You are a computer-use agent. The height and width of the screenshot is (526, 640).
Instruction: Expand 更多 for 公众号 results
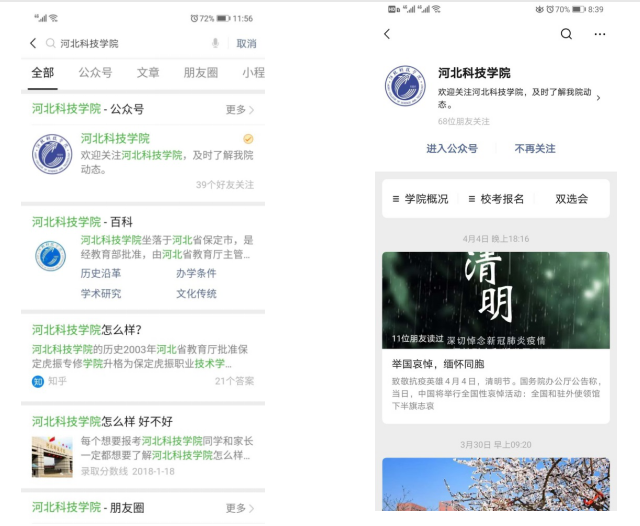click(240, 110)
